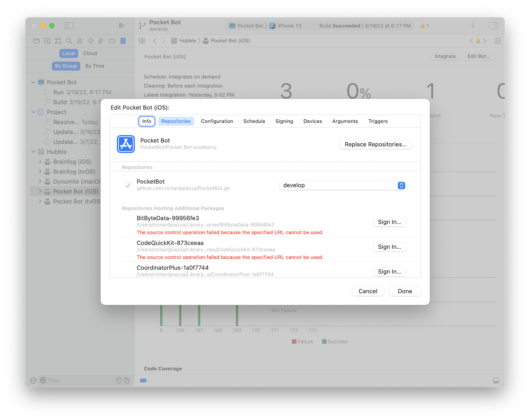The height and width of the screenshot is (420, 530).
Task: Jump to next issue arrow
Action: point(485,41)
